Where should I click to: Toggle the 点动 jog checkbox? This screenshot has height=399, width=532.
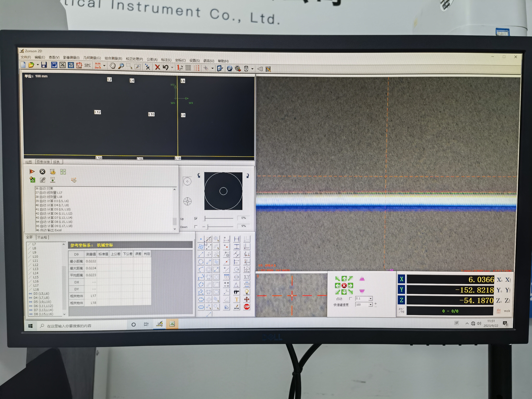coord(350,298)
